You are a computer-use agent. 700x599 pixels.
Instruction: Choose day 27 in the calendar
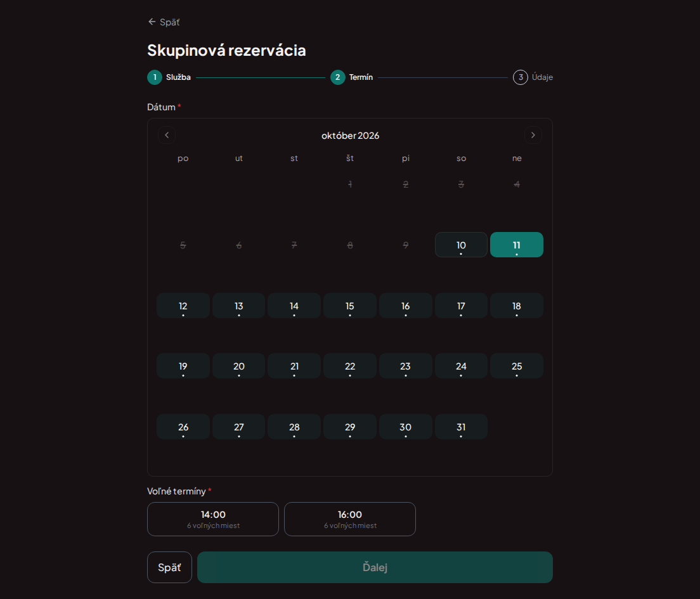[239, 427]
